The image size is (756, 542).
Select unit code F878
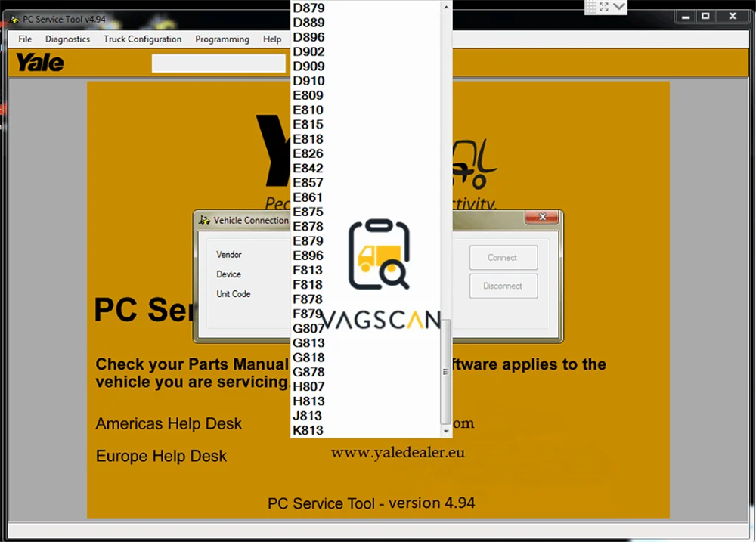tap(365, 299)
